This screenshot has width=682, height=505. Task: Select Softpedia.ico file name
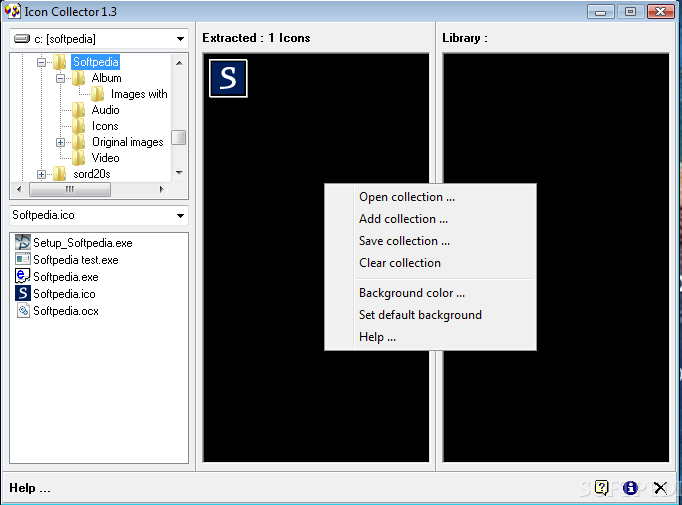click(x=64, y=294)
